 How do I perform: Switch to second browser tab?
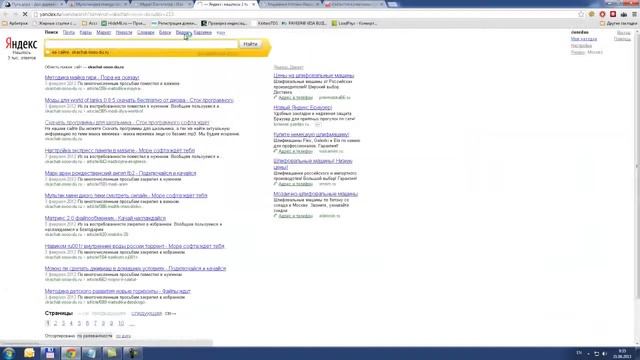pyautogui.click(x=98, y=4)
